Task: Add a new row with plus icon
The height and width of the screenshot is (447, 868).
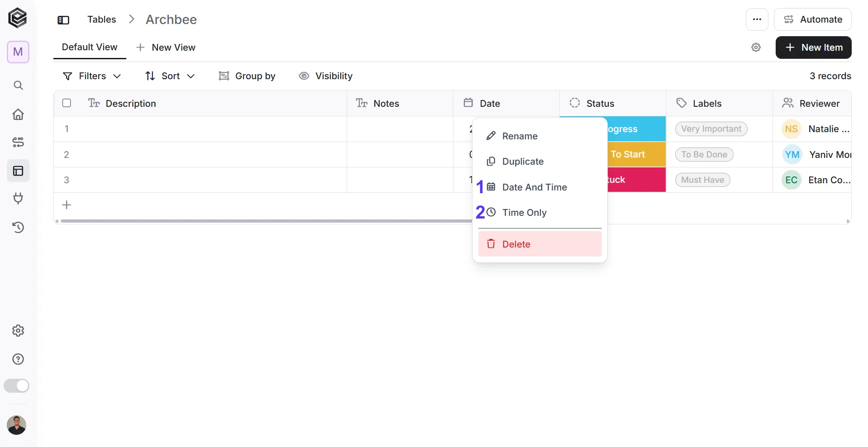Action: click(67, 205)
